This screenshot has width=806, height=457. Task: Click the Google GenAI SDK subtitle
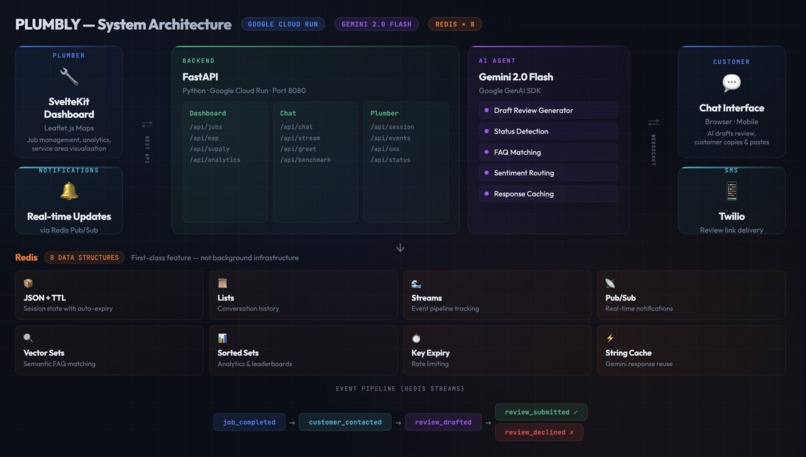click(x=510, y=90)
